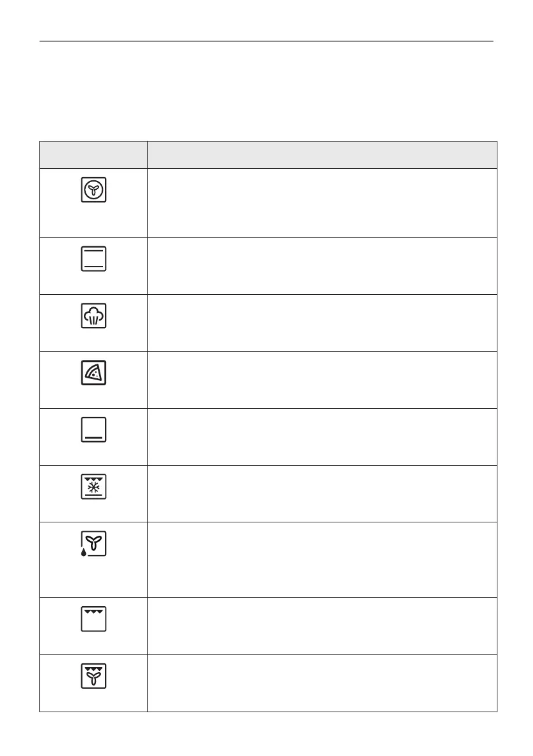Click the description cell beside the grill with fan icon
The image size is (533, 756).
[321, 683]
